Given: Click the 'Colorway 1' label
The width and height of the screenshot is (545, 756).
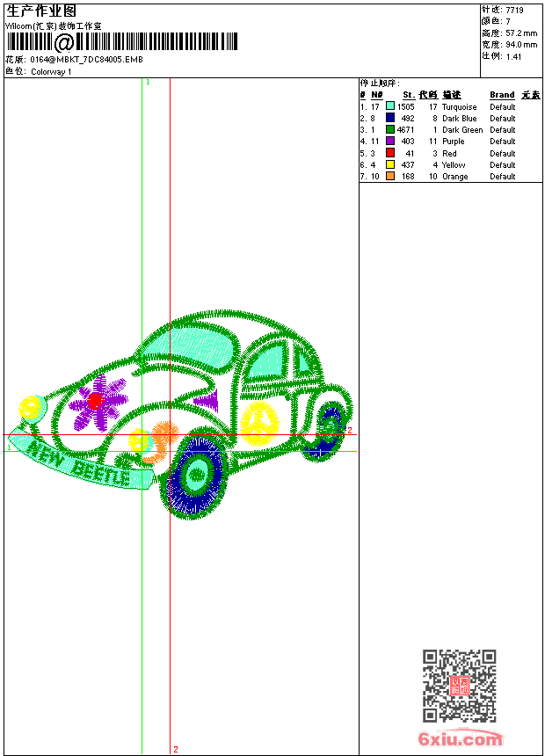Looking at the screenshot, I should coord(51,72).
